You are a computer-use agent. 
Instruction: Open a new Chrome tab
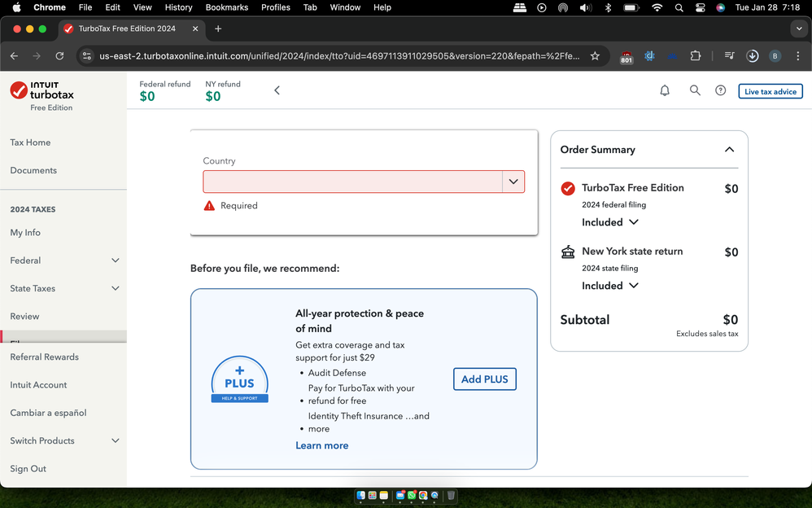point(218,29)
